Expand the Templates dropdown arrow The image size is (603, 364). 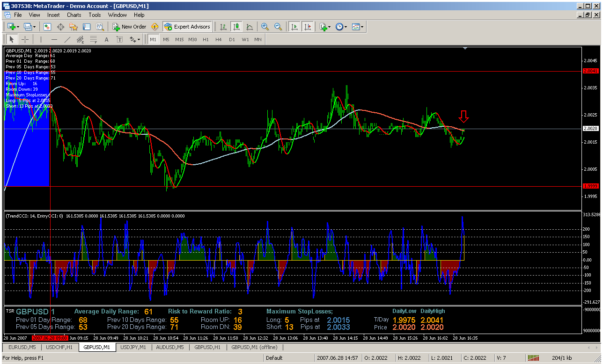362,27
